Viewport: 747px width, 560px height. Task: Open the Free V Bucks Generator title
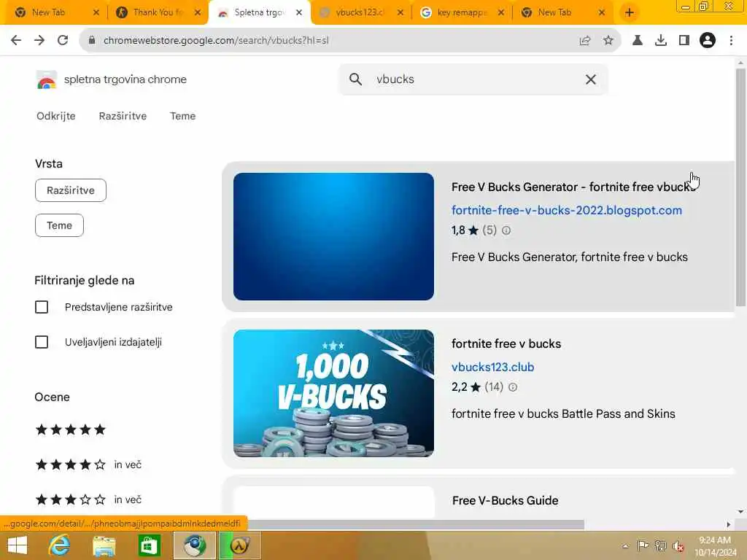573,187
